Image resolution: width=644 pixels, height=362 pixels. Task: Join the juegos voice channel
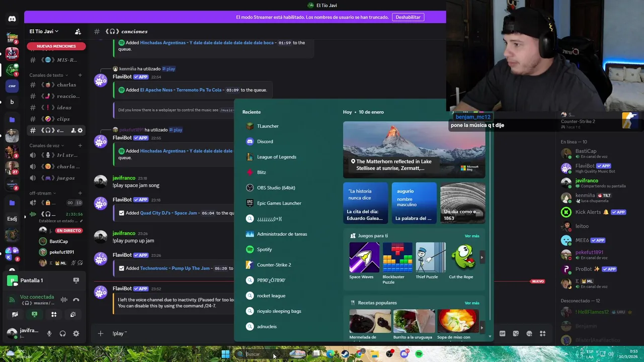tap(56, 178)
